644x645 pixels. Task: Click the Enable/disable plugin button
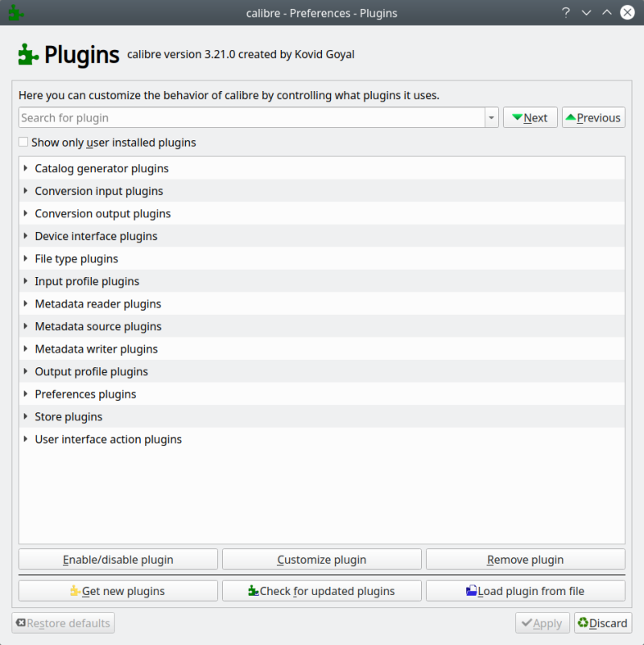pyautogui.click(x=118, y=559)
